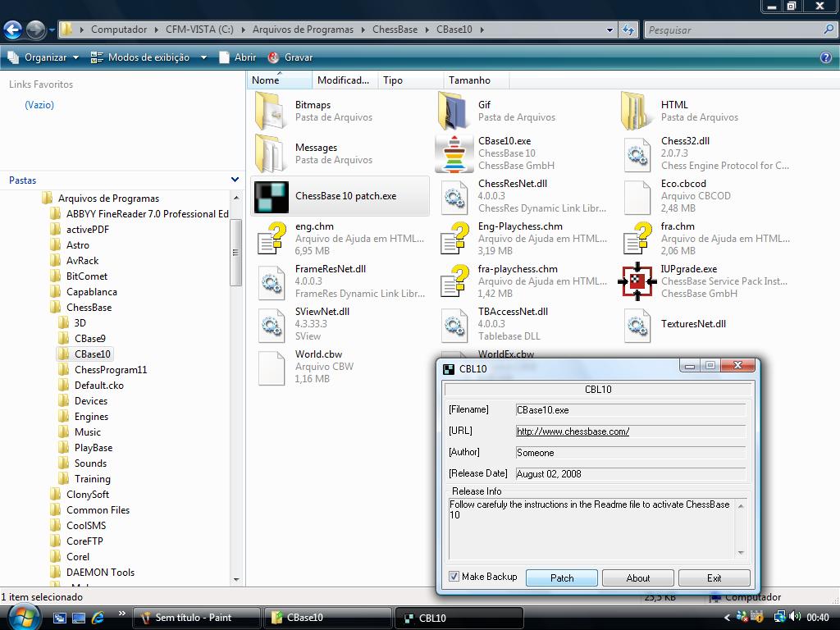Expand breadcrumb arrow after Arquivos de Programas
840x630 pixels.
coord(363,30)
